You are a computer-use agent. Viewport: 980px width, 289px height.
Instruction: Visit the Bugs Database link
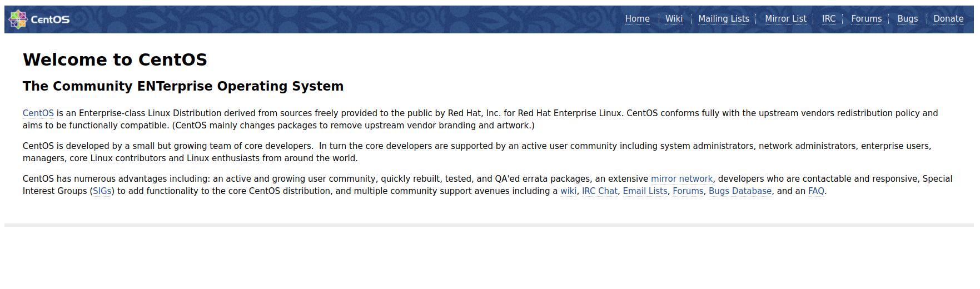(740, 191)
